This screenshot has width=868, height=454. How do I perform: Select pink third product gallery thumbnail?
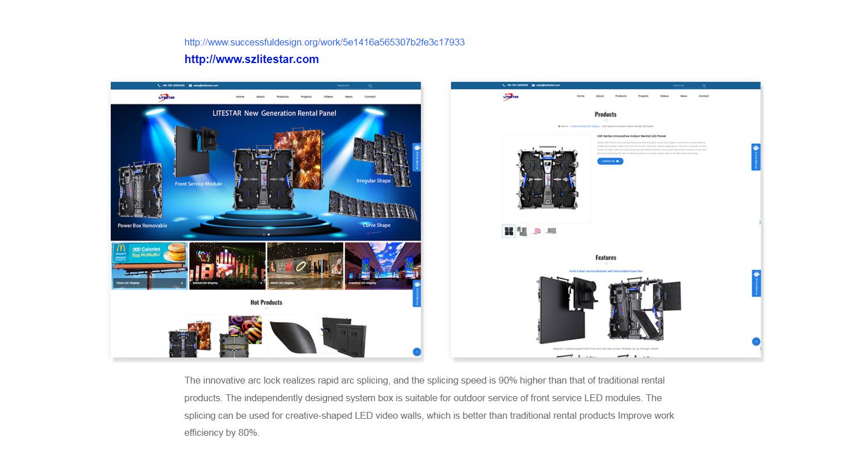(536, 231)
